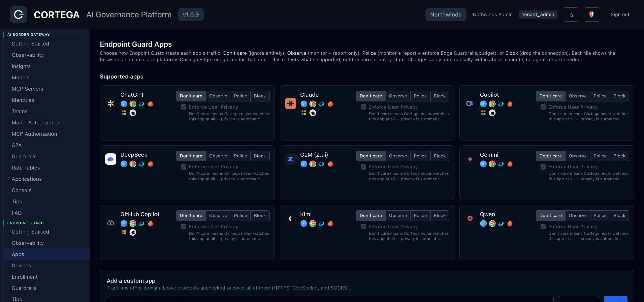The image size is (644, 302).
Task: Click the Copilot app logo
Action: [470, 103]
